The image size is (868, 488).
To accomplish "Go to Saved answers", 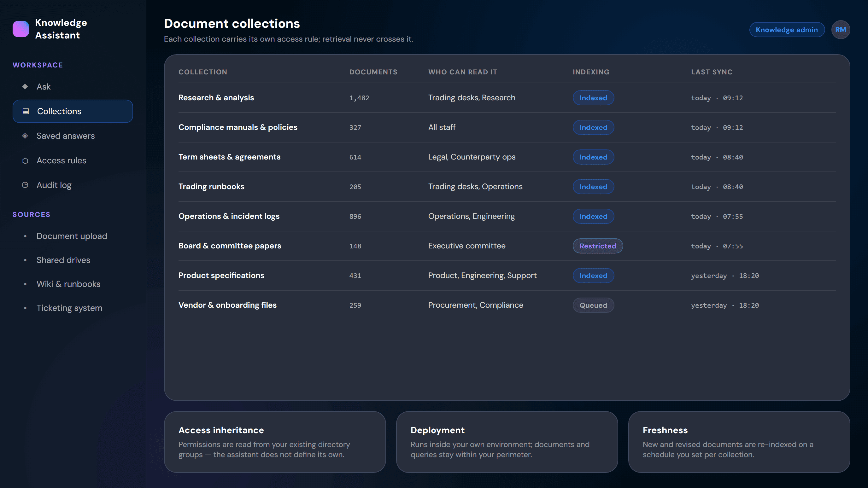I will point(73,136).
